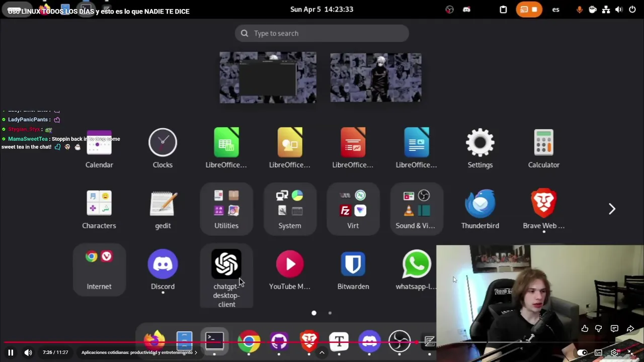Viewport: 644px width, 362px height.
Task: Open the clock and date menu
Action: (321, 9)
